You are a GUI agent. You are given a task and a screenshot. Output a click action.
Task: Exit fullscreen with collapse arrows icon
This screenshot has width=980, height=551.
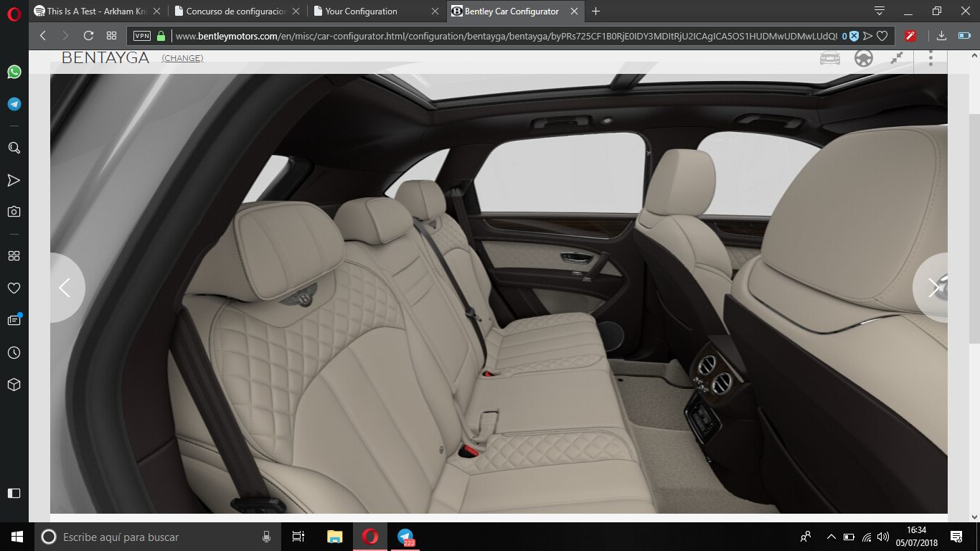tap(897, 58)
